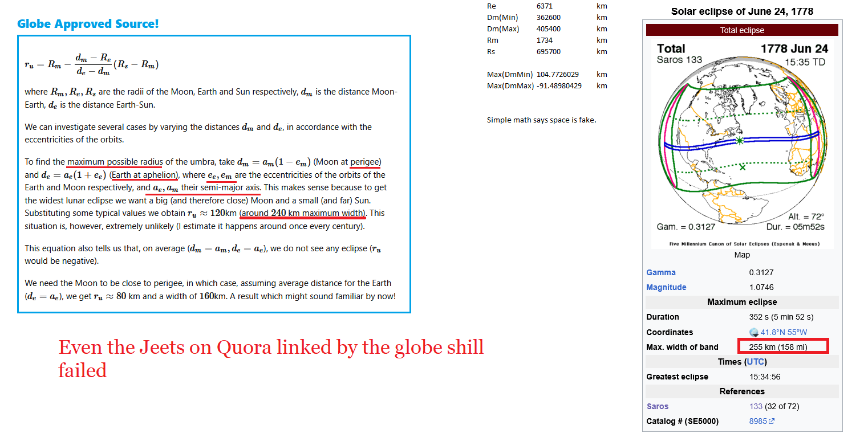This screenshot has height=441, width=868.
Task: Click the green star marking greatest eclipse
Action: point(740,140)
